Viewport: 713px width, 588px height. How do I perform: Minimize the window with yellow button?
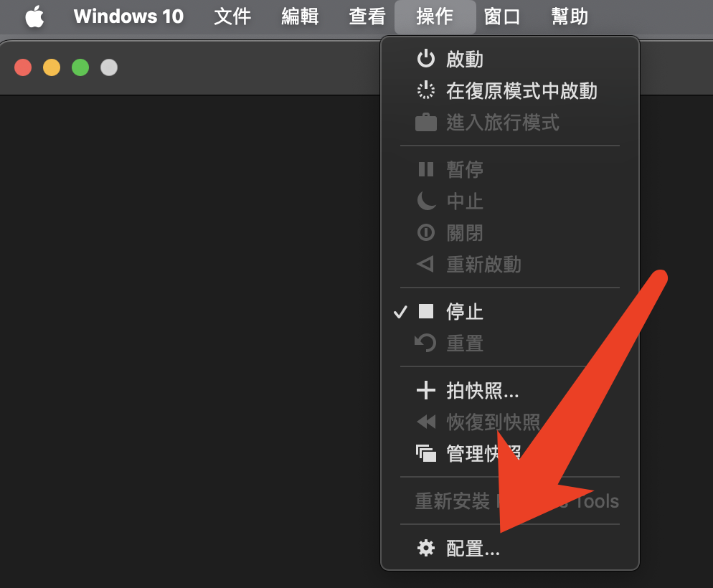52,67
